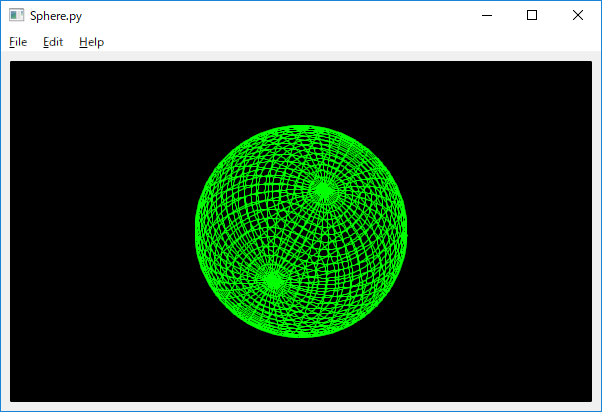Minimize the Sphere.py window
The width and height of the screenshot is (602, 412).
point(487,15)
